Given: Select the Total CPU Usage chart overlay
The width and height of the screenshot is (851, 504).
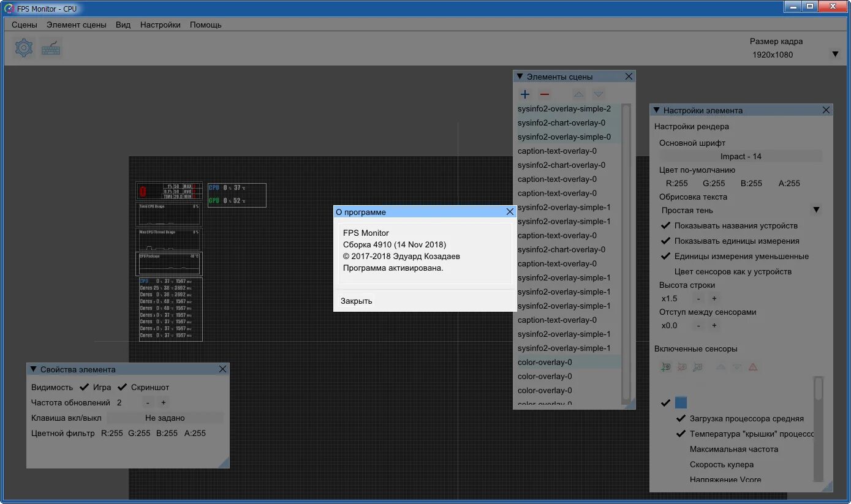Looking at the screenshot, I should click(x=168, y=214).
